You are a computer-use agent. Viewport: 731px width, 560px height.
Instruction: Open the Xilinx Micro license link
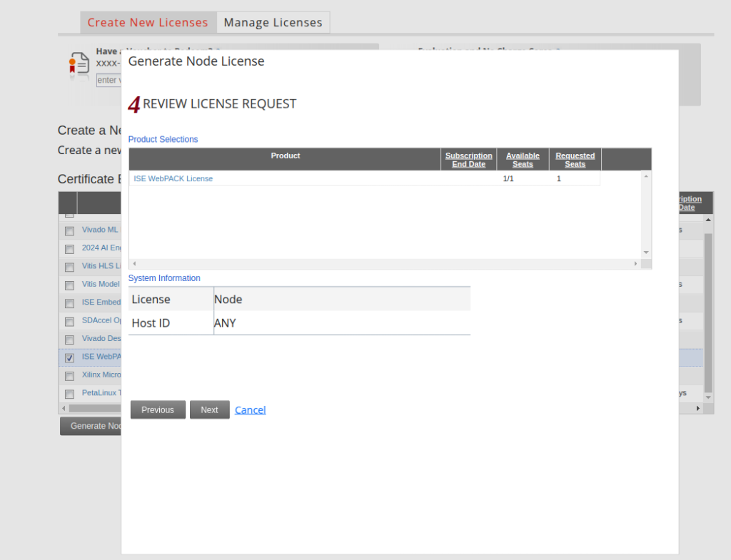pyautogui.click(x=101, y=375)
